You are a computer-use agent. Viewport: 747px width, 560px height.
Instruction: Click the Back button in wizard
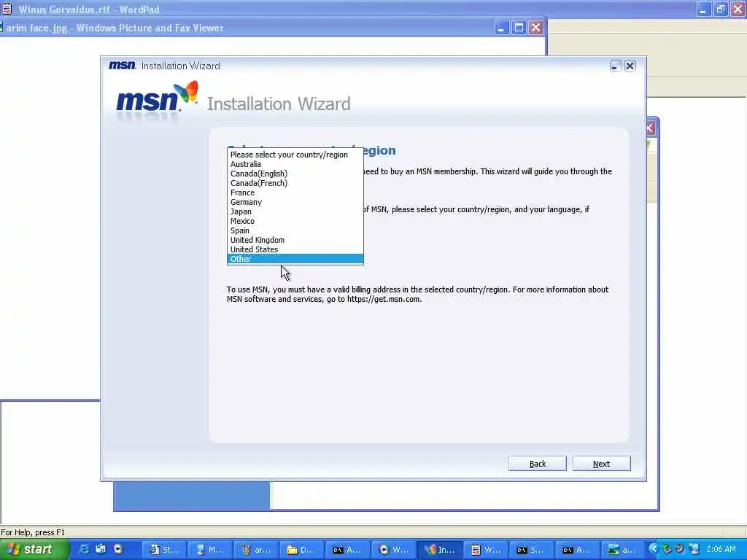(538, 464)
